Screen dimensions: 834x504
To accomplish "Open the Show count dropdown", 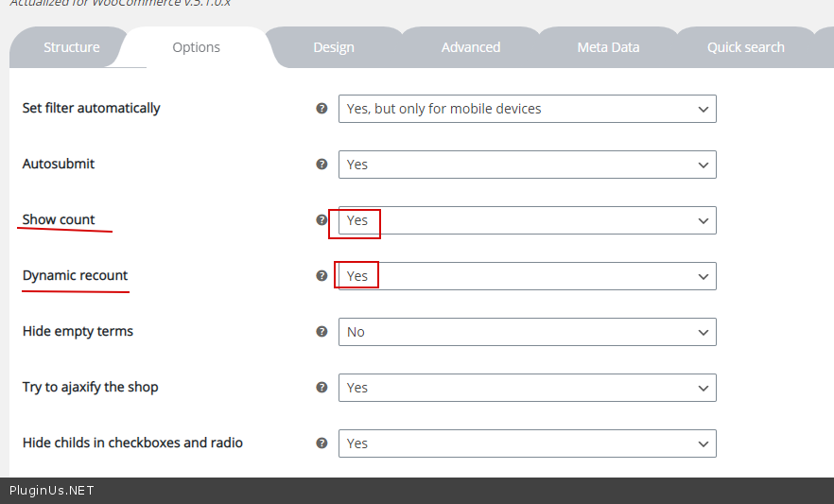I will (x=527, y=220).
